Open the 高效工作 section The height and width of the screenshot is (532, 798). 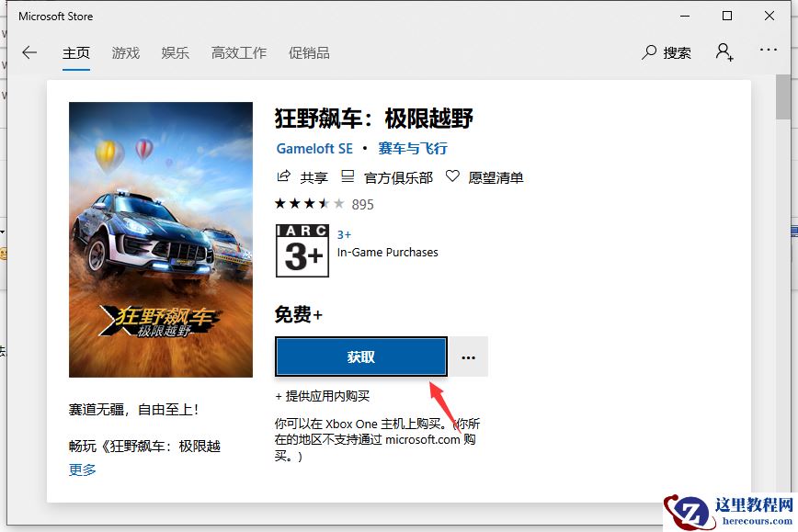pyautogui.click(x=238, y=52)
